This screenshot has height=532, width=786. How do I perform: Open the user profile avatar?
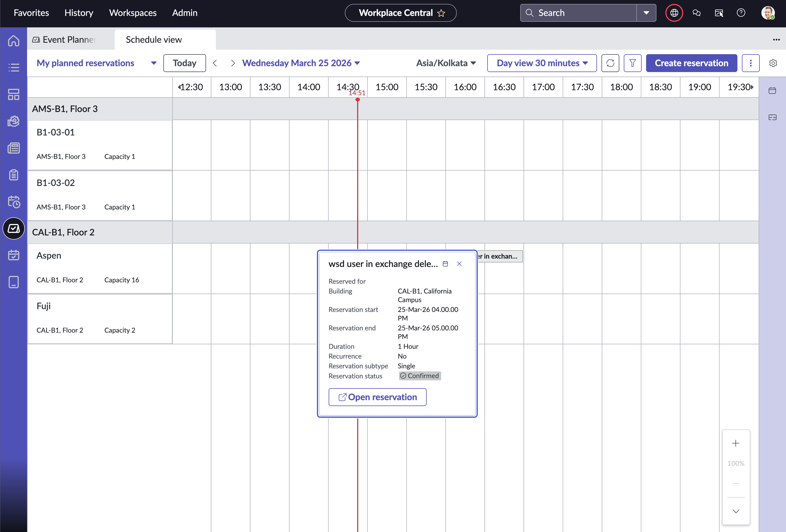(x=768, y=13)
